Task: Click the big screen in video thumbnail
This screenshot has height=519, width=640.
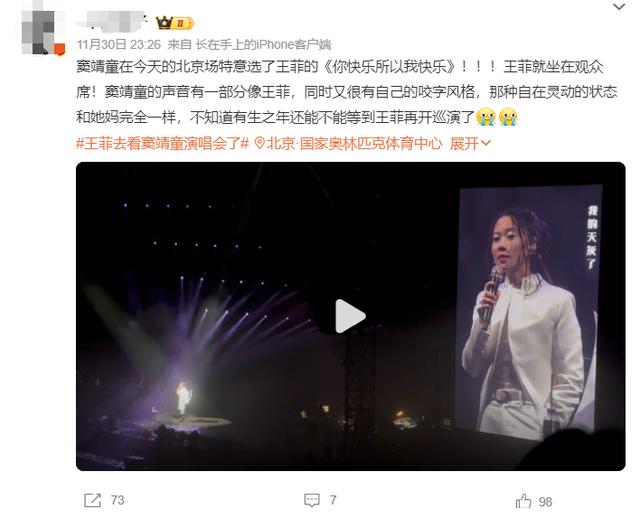Action: point(528,312)
